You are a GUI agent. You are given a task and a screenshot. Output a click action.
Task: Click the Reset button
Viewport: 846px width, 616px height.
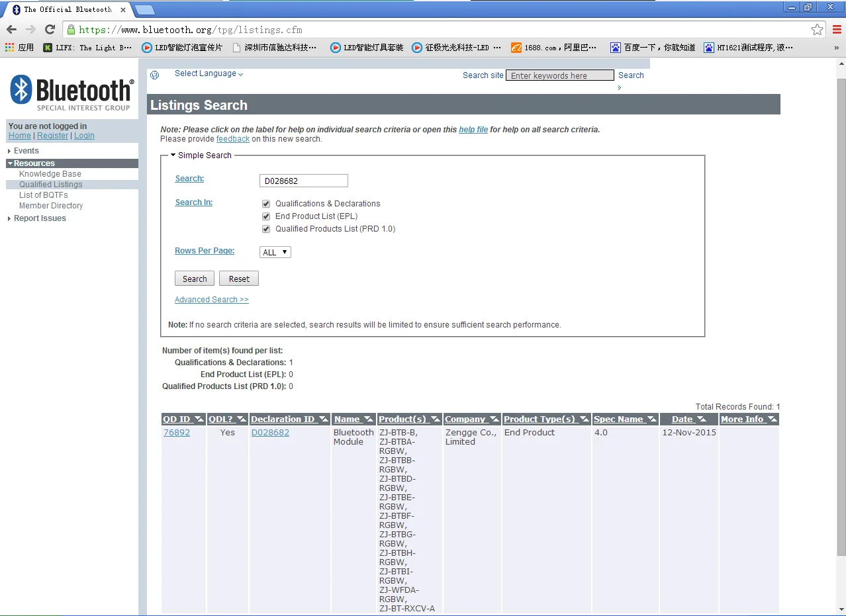tap(239, 279)
